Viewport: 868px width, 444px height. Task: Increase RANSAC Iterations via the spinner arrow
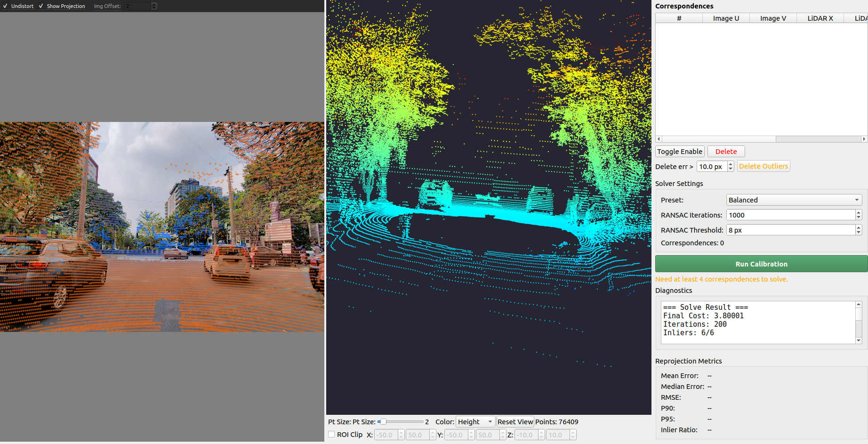859,212
